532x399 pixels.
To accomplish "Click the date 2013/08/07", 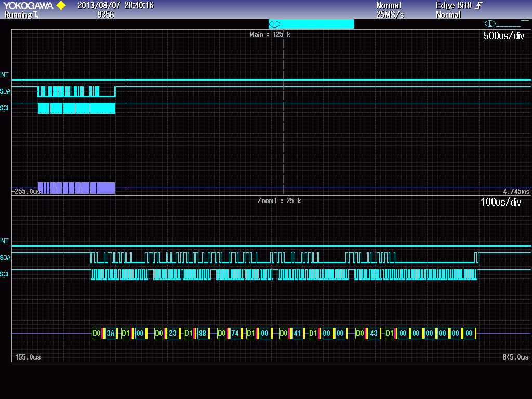I will point(99,5).
